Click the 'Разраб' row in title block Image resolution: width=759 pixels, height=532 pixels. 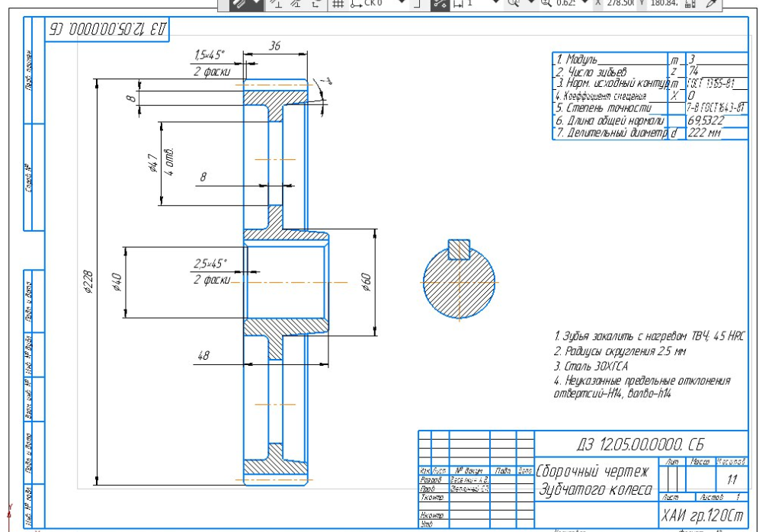431,479
